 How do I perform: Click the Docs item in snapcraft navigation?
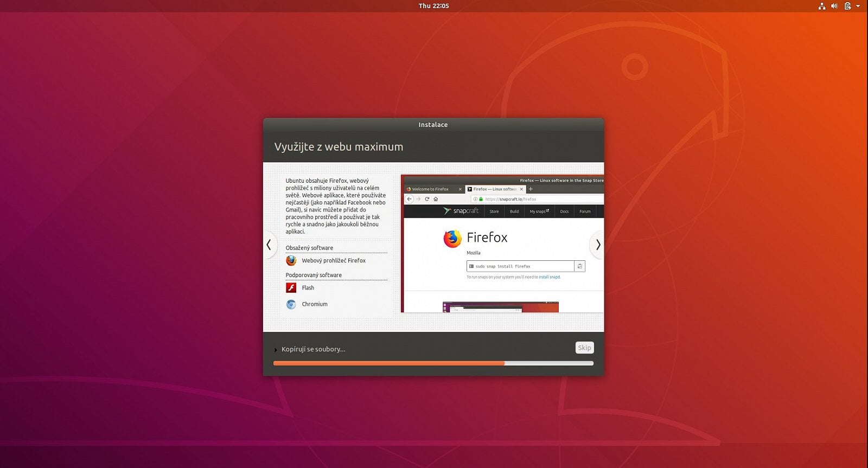(x=564, y=211)
